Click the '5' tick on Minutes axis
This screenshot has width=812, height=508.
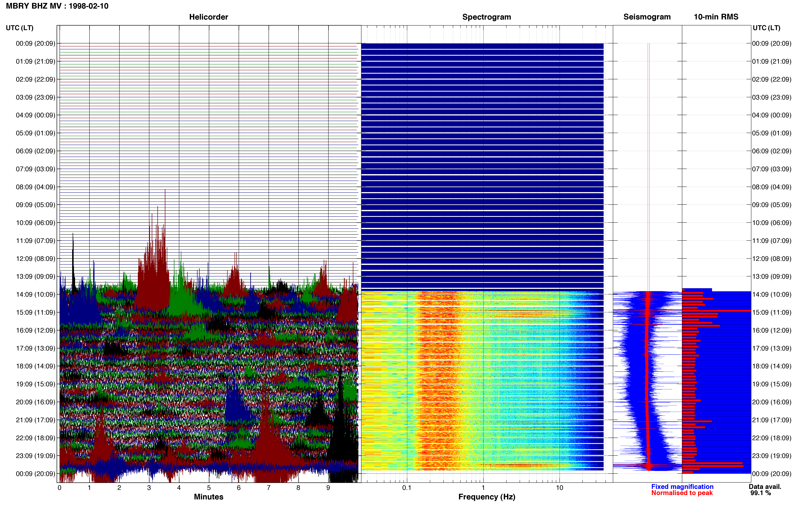tap(209, 487)
